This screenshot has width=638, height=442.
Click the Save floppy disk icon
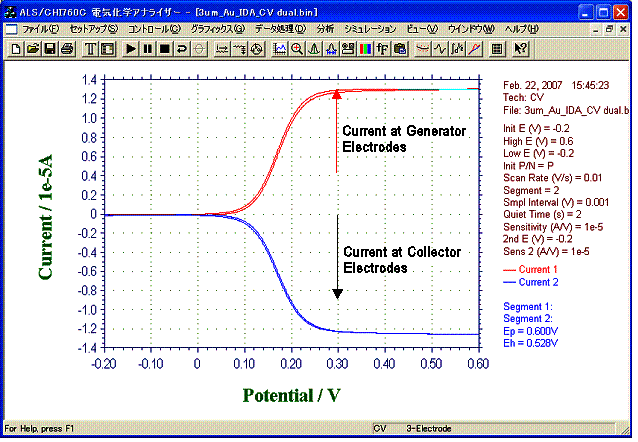[49, 48]
